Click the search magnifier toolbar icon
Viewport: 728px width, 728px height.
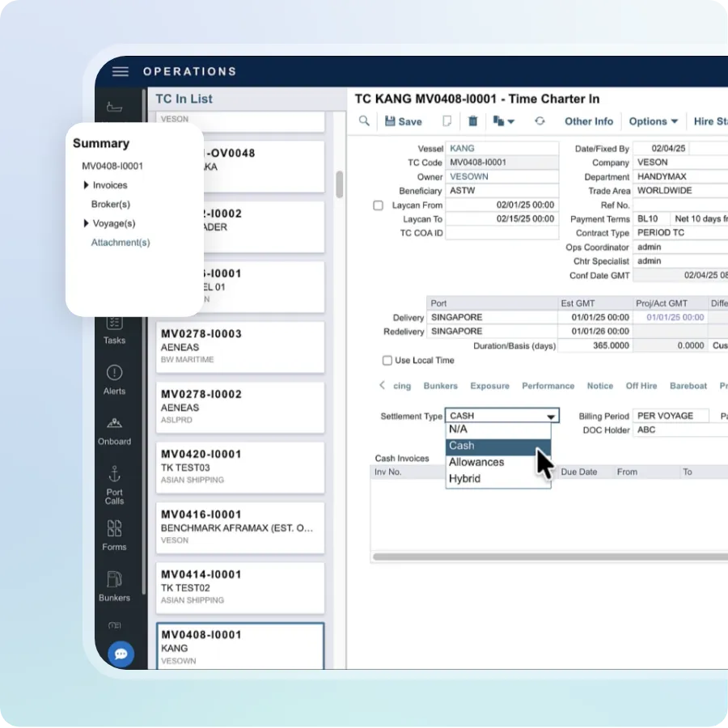point(365,121)
